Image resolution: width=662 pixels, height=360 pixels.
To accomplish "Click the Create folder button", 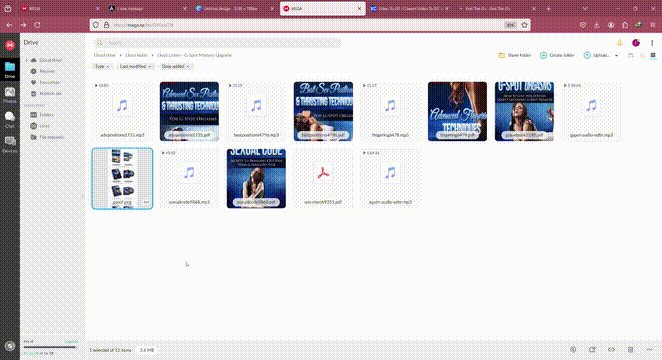I will pos(557,55).
